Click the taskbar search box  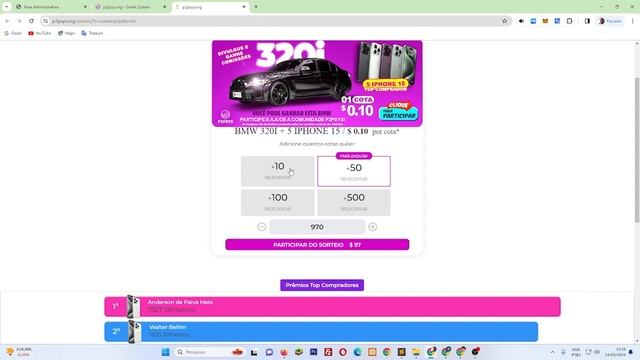pyautogui.click(x=210, y=352)
